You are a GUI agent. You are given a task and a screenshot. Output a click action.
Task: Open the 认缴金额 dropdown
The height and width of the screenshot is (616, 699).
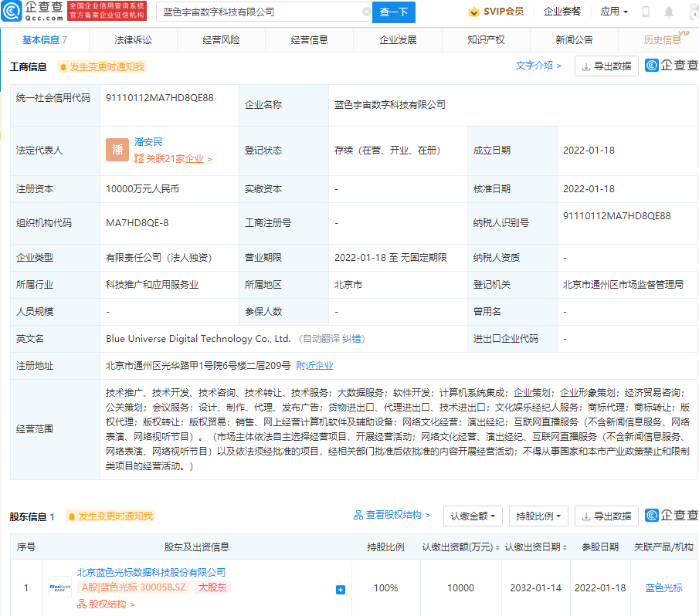[x=470, y=516]
